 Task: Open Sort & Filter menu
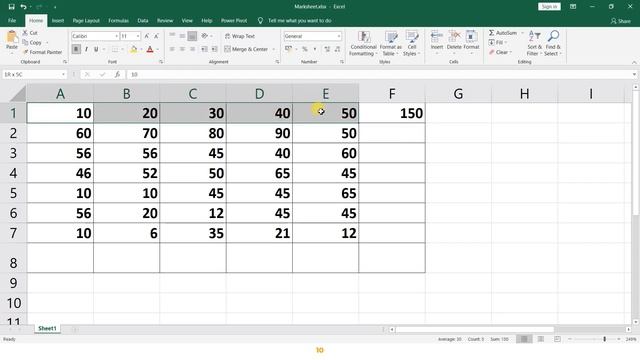[x=534, y=43]
